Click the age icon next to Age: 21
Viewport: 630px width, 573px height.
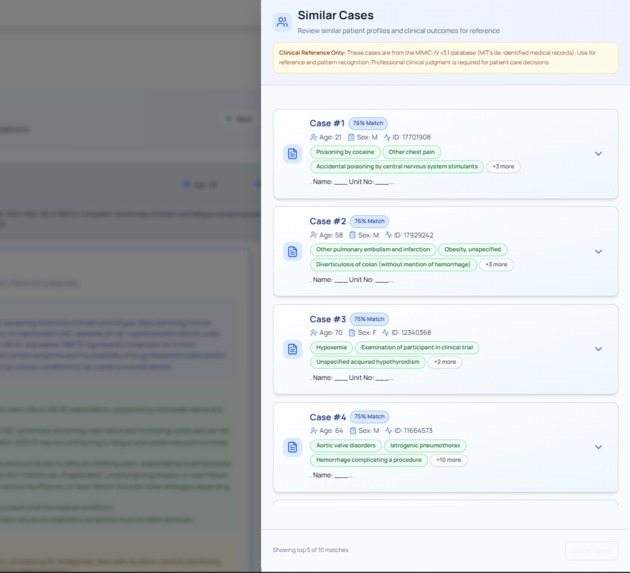[x=313, y=137]
